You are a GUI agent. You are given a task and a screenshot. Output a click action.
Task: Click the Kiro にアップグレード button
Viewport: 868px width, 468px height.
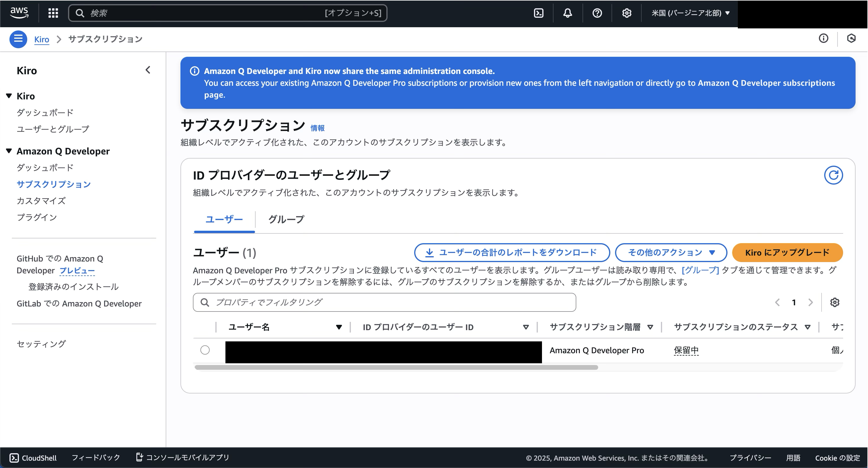787,252
